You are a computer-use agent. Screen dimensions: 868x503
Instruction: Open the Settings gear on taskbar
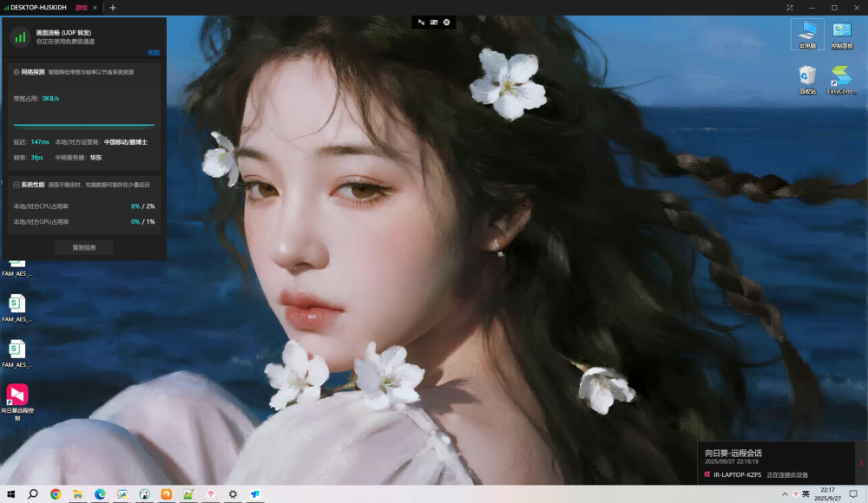(233, 494)
